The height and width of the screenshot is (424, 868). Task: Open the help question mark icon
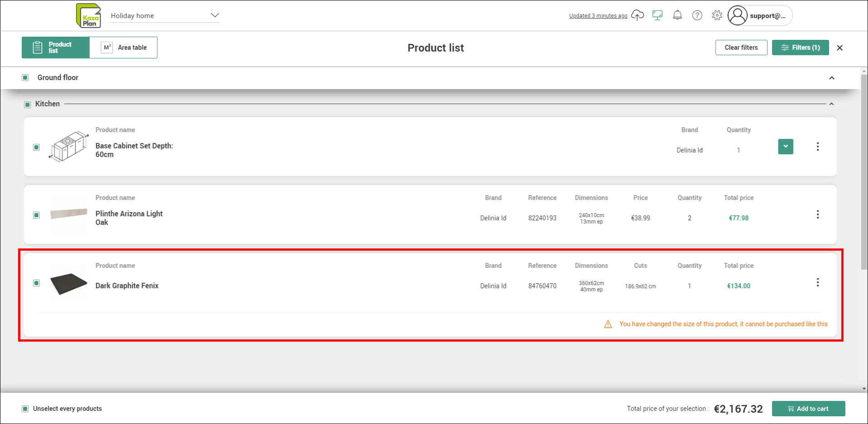[697, 15]
